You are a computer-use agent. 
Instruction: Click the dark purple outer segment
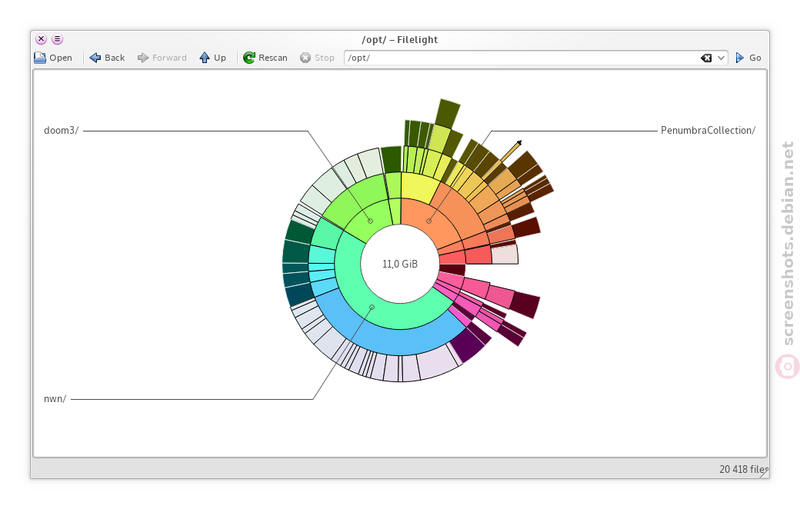468,345
